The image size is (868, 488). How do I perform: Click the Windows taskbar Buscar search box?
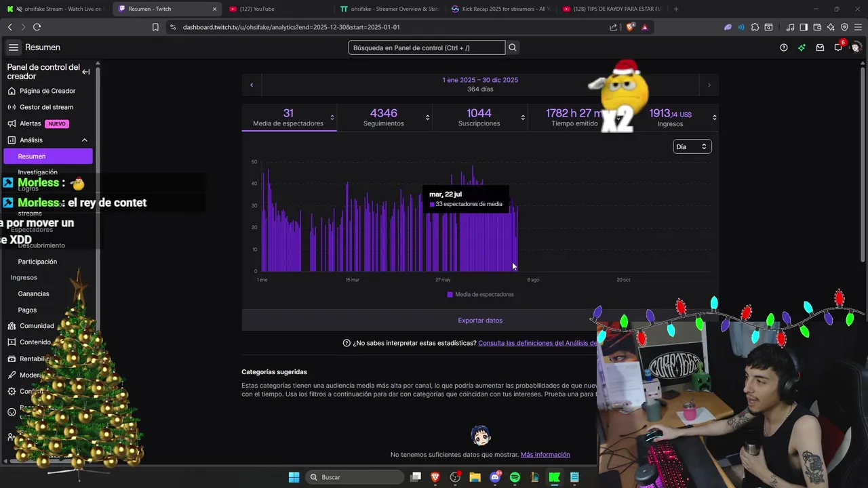pos(353,477)
